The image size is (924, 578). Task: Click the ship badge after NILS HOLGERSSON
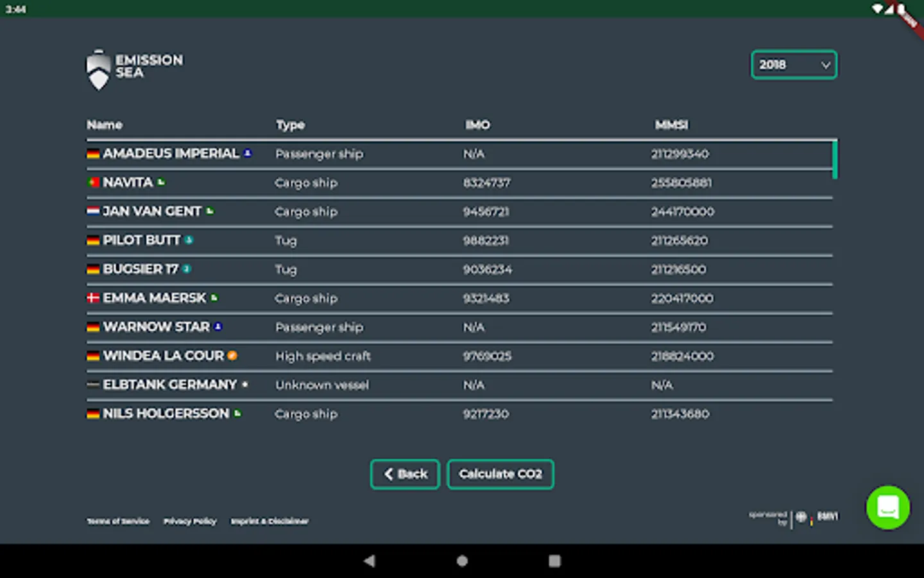point(237,413)
